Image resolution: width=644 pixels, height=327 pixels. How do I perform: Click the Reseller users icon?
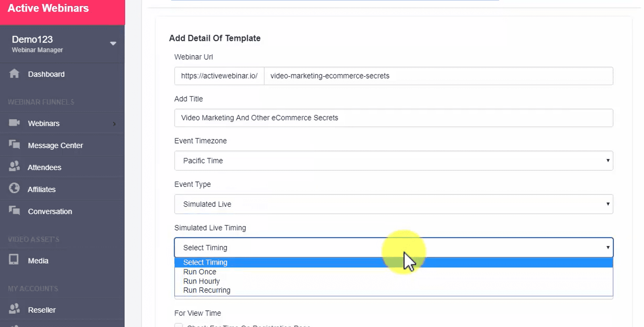pos(14,309)
